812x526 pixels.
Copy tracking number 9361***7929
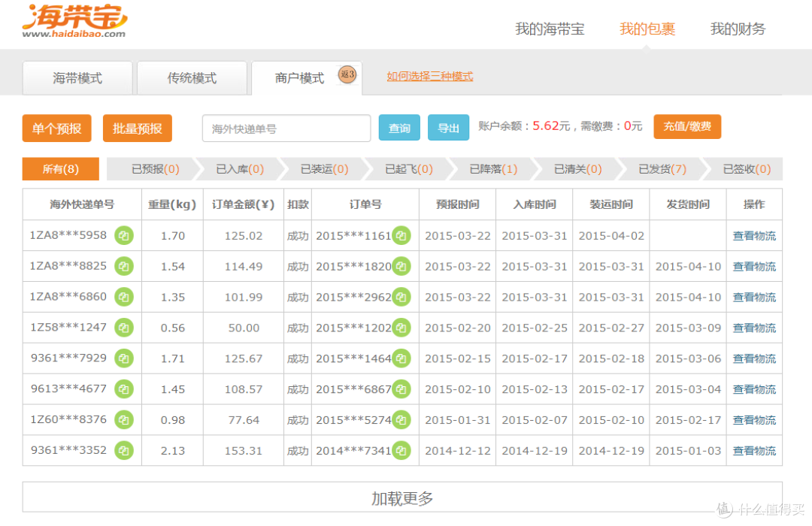pyautogui.click(x=124, y=358)
